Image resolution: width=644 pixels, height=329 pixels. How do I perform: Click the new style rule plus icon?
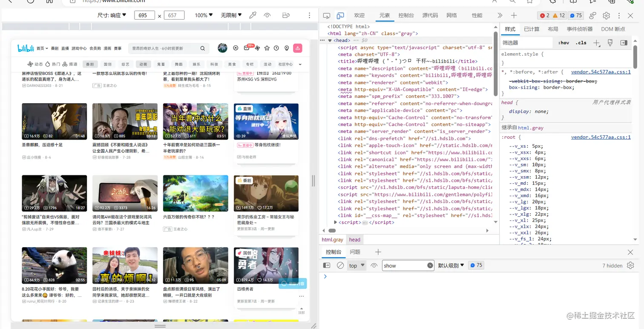pos(597,43)
